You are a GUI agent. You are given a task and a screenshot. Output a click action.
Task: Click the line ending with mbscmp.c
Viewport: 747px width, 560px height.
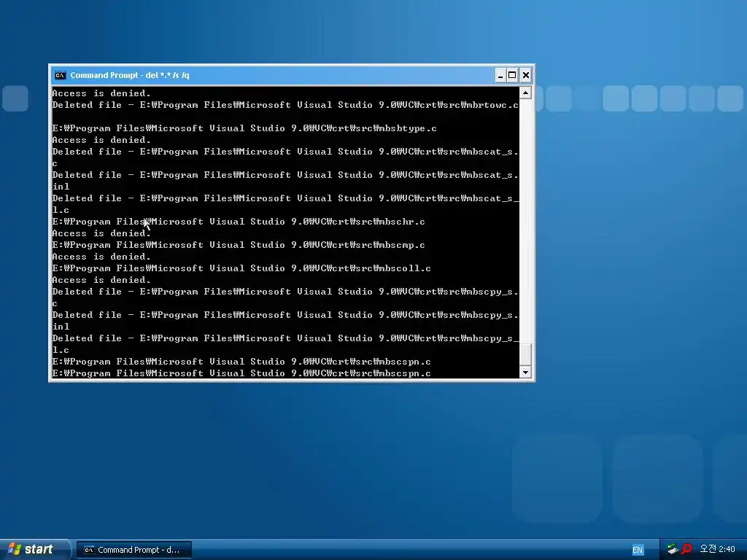coord(239,245)
